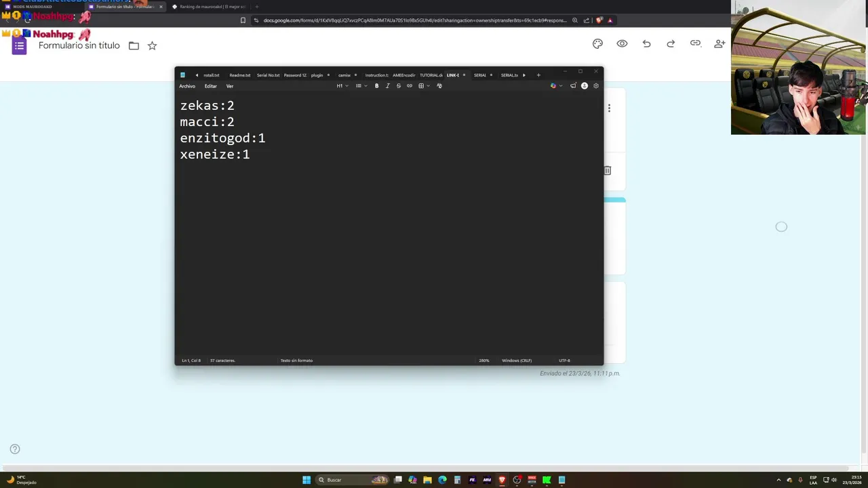
Task: Open the three-dot menu on form card
Action: pos(609,108)
